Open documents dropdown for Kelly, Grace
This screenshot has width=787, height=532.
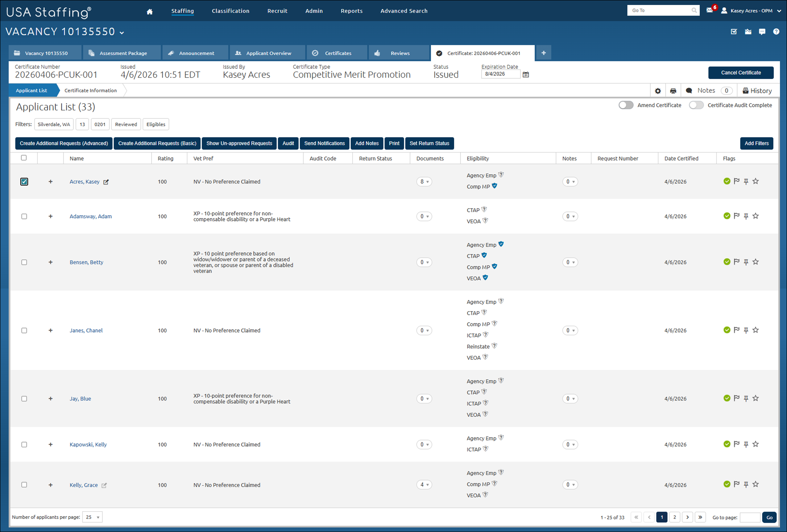click(424, 484)
